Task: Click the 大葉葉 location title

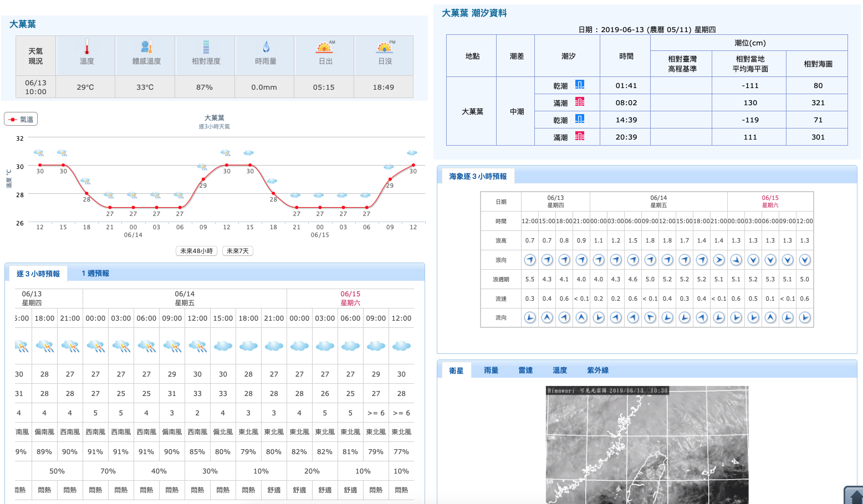Action: 23,24
